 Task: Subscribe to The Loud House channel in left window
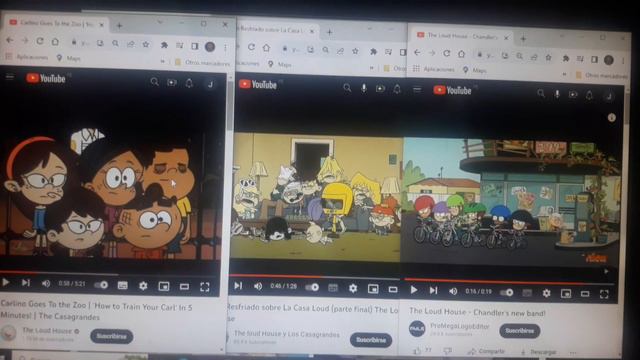112,336
